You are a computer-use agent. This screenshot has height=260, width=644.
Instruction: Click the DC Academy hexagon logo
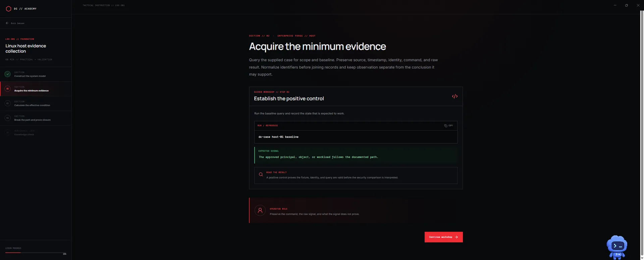click(8, 9)
